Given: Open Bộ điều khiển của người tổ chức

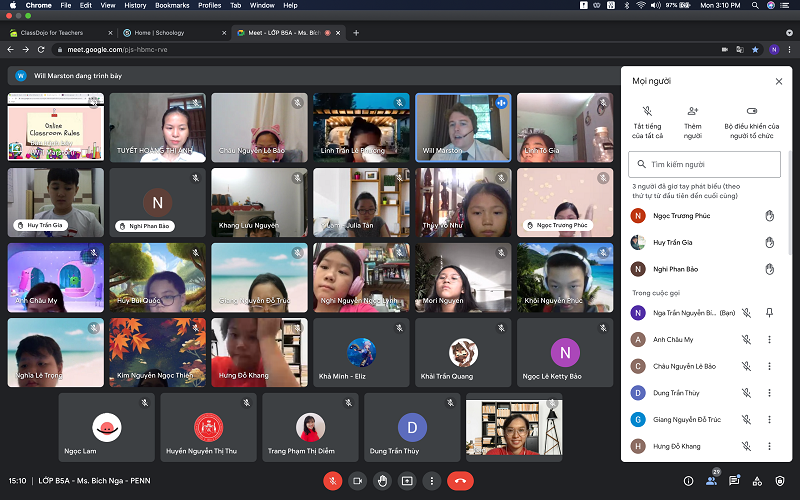Looking at the screenshot, I should click(x=752, y=119).
